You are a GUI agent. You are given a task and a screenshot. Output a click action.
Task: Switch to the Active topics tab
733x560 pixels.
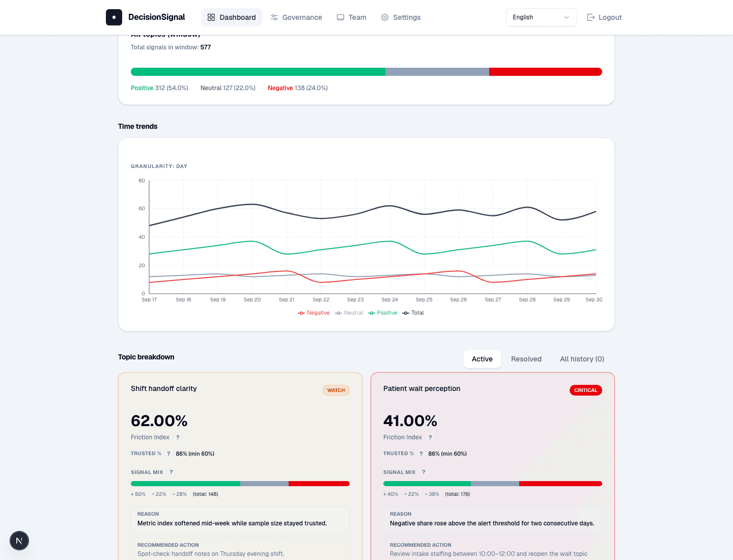482,359
